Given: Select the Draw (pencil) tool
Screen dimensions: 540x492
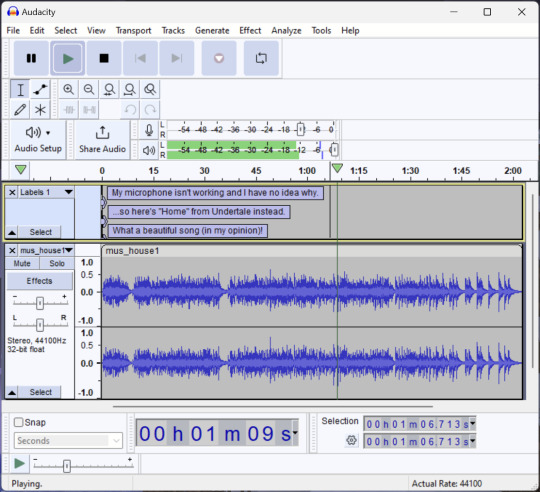Looking at the screenshot, I should pos(20,110).
